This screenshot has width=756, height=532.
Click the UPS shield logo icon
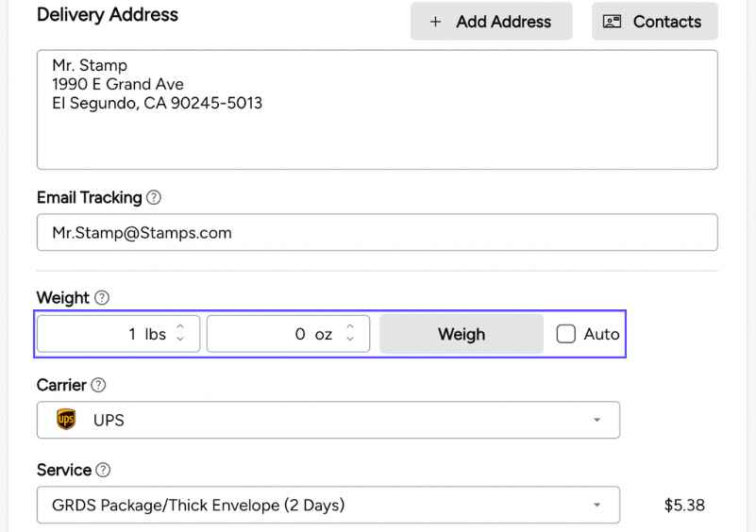(x=66, y=420)
